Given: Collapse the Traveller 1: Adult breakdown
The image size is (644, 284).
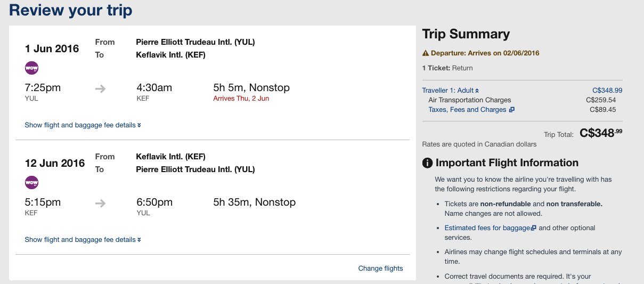Looking at the screenshot, I should pyautogui.click(x=451, y=91).
